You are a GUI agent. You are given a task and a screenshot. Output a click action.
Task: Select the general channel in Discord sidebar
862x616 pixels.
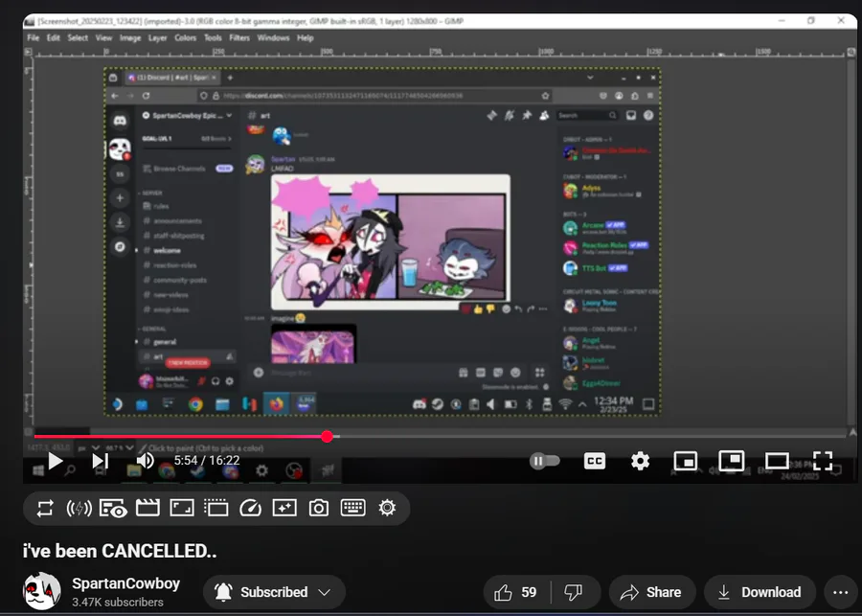[165, 342]
